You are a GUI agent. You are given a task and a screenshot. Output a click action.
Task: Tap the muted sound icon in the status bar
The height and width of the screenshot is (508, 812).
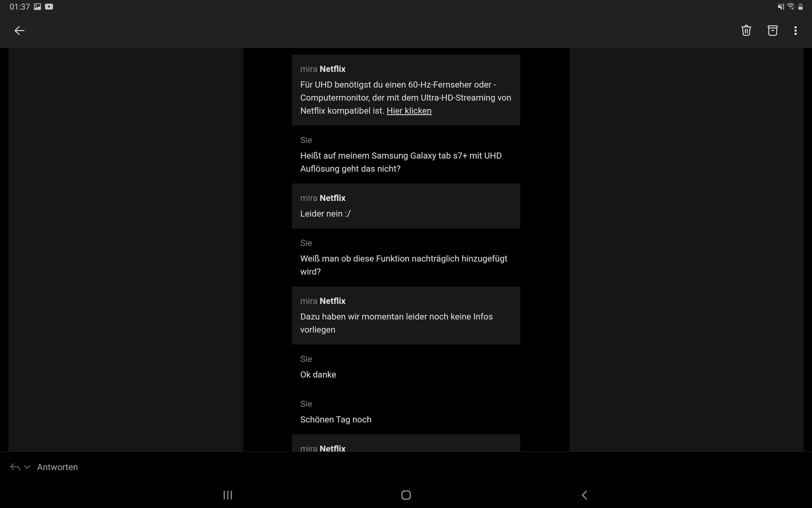[x=781, y=6]
